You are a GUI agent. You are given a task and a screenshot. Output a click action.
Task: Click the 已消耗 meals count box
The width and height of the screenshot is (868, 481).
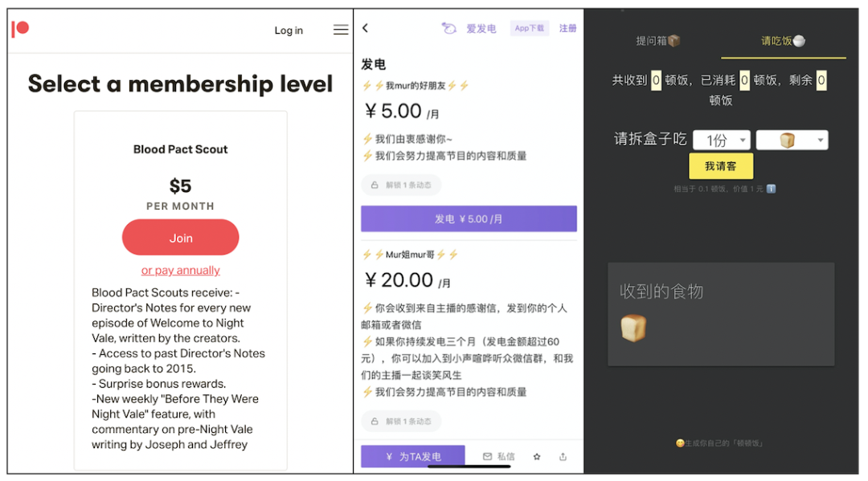click(744, 81)
